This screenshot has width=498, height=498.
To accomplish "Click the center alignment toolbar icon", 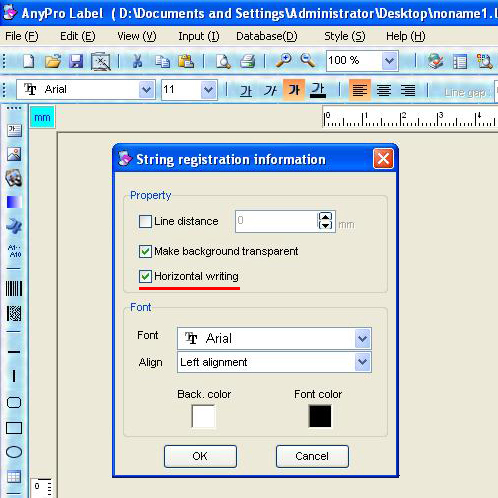I will (x=384, y=90).
